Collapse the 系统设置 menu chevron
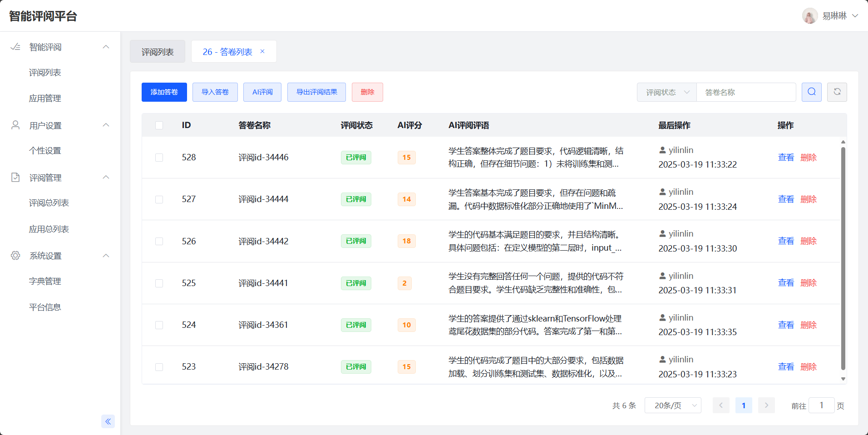The image size is (868, 435). 106,256
